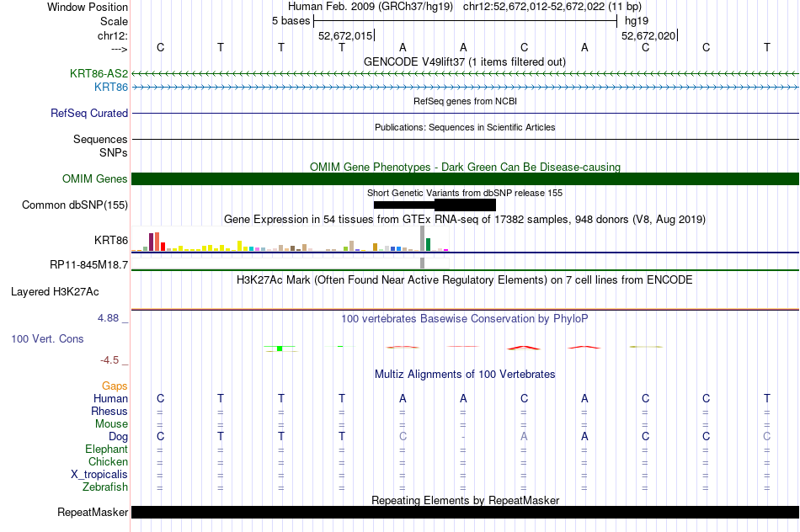Open the RefSeq Curated track label

click(x=89, y=114)
